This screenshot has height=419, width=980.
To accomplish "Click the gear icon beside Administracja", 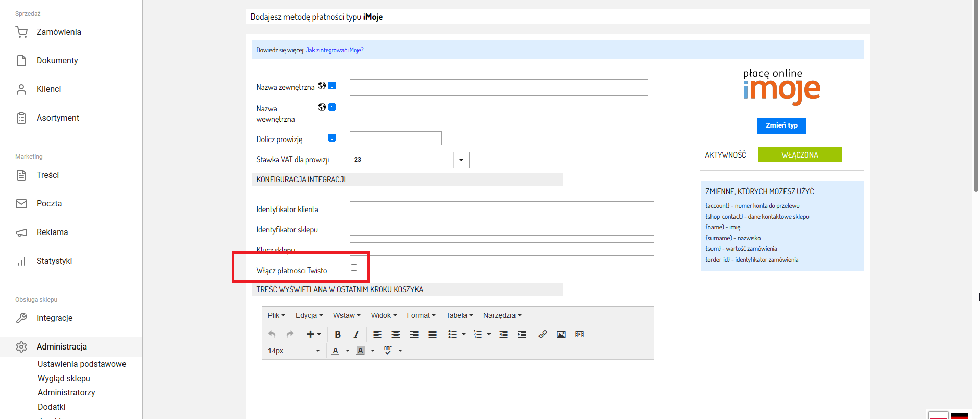I will [x=21, y=347].
